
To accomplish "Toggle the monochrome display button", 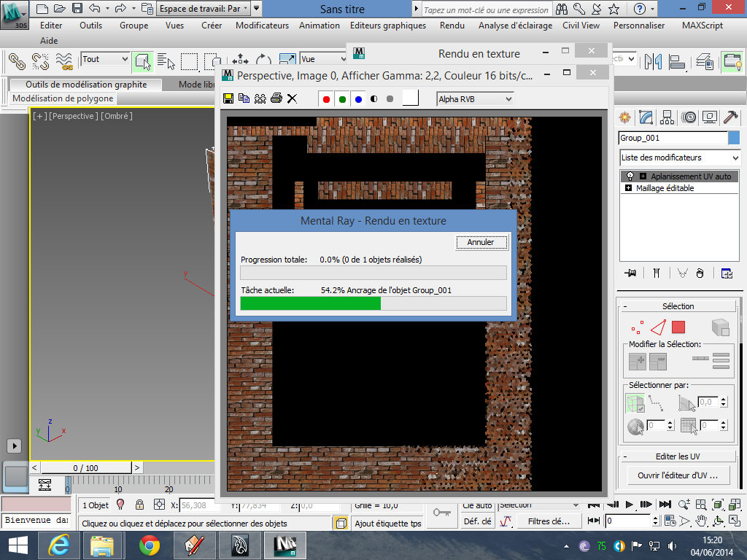I will coord(390,99).
